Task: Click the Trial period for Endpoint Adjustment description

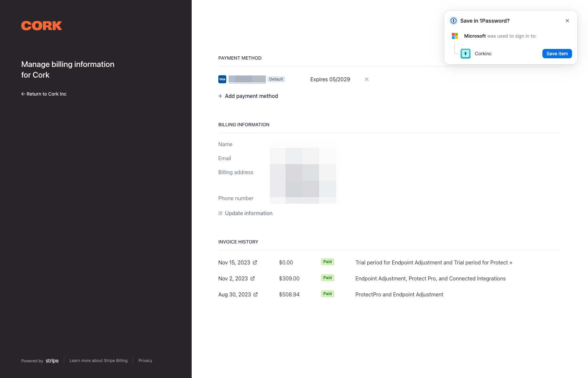Action: 434,262
